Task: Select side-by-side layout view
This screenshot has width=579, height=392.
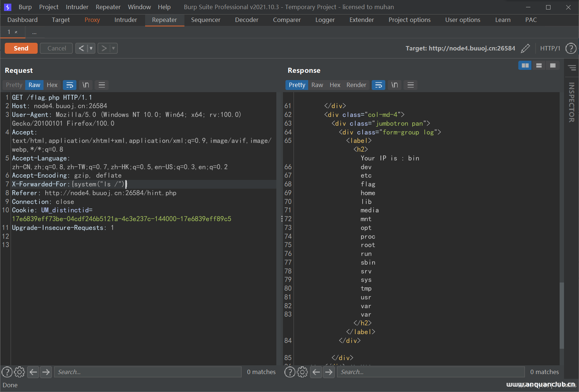Action: point(525,65)
